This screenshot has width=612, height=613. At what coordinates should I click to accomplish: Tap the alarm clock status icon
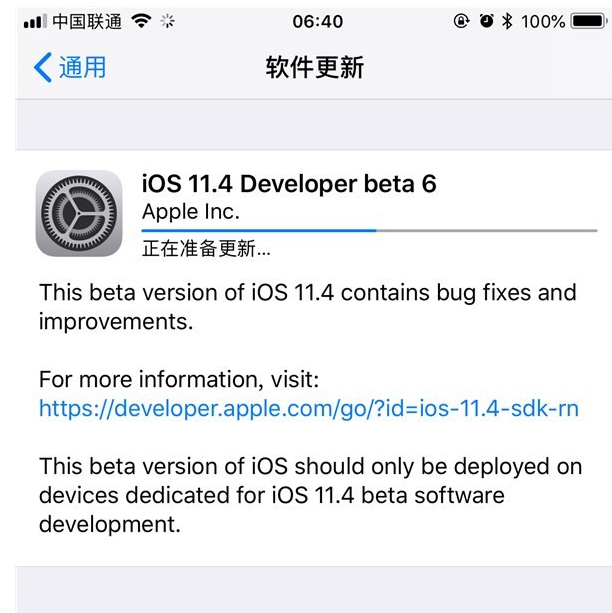[487, 21]
